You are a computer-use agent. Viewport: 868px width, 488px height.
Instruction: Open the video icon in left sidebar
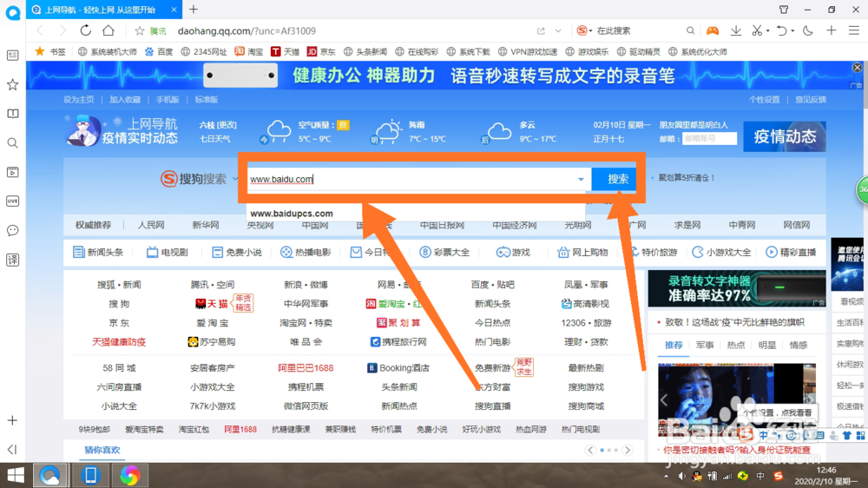13,172
